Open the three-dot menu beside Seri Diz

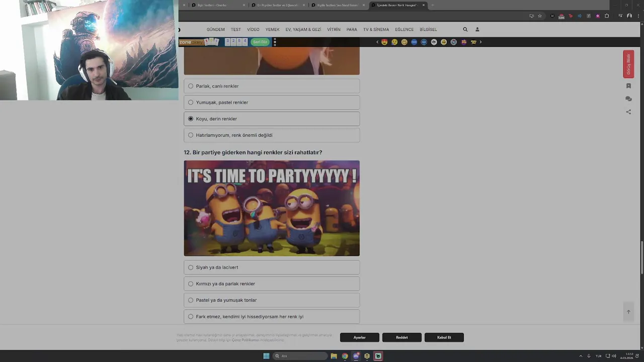point(275,42)
